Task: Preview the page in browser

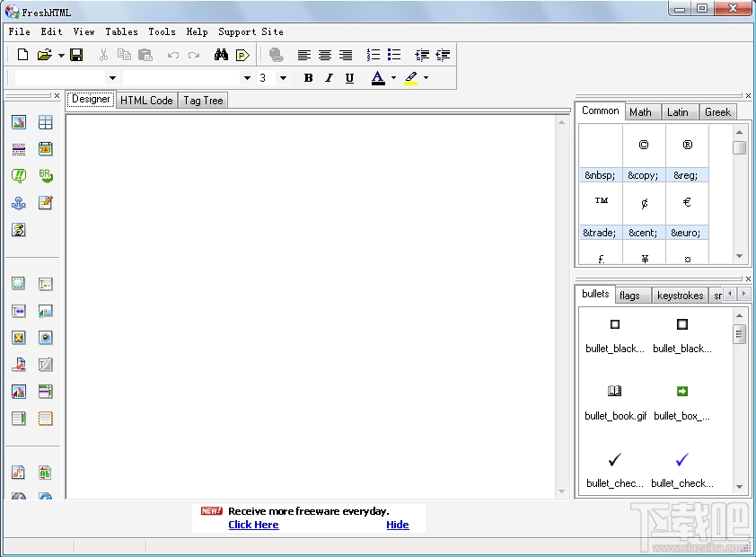Action: [x=242, y=55]
